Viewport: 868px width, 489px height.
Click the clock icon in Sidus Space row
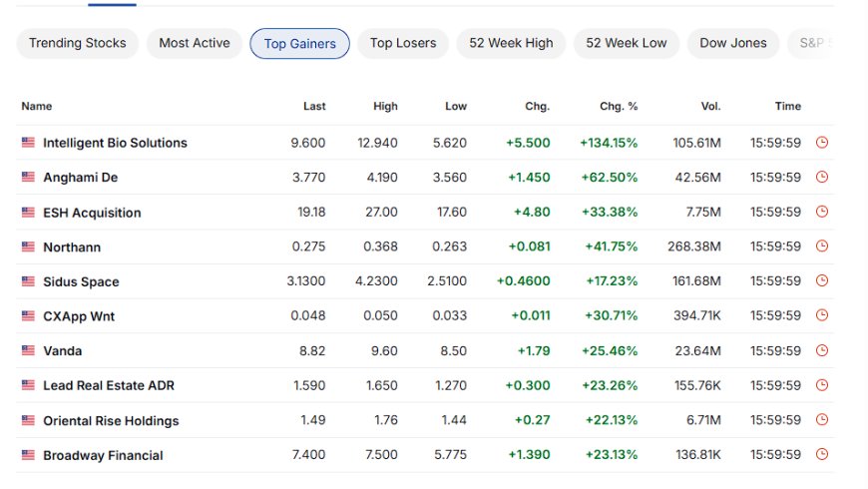[x=822, y=280]
